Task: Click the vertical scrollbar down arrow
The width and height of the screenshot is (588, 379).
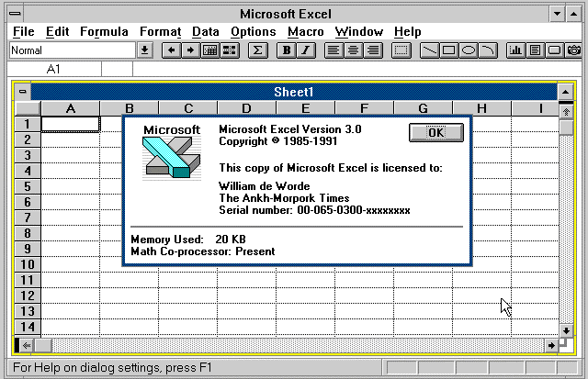Action: point(566,330)
